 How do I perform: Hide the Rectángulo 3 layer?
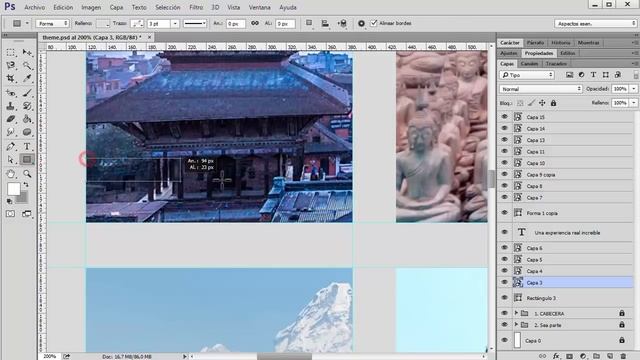(x=504, y=298)
